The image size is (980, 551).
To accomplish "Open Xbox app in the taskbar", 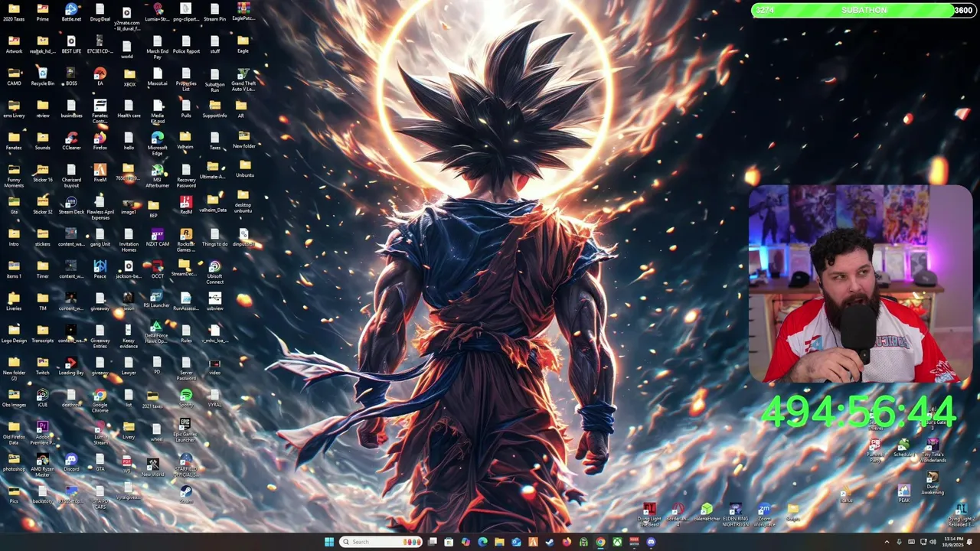I will pyautogui.click(x=617, y=542).
